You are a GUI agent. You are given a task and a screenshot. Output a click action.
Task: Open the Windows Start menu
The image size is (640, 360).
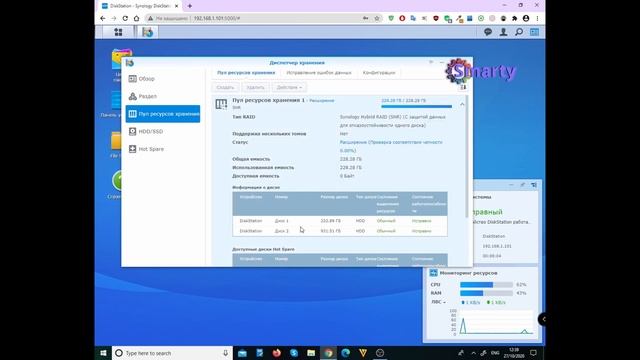click(x=103, y=353)
